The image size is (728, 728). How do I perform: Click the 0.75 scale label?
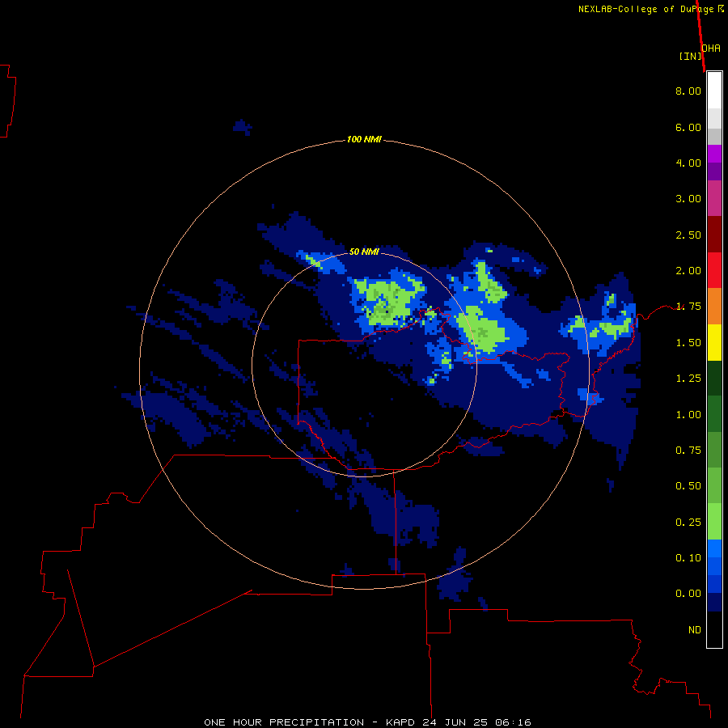(x=688, y=451)
